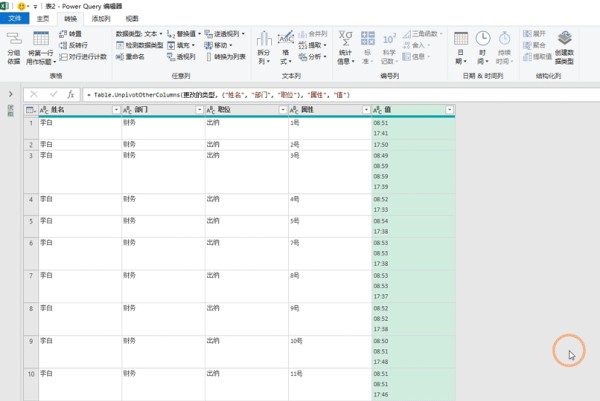Screen dimensions: 600x401
Task: Open the 值 column filter dropdown
Action: 450,110
